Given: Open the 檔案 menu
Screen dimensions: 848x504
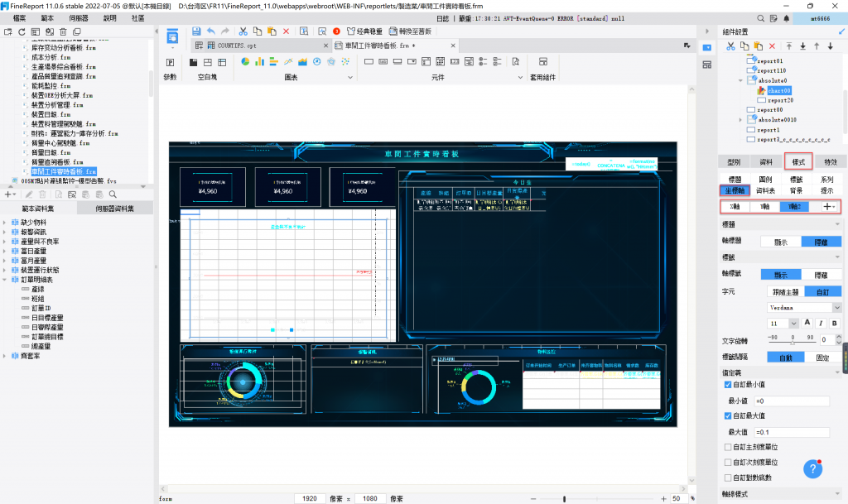Looking at the screenshot, I should [20, 18].
